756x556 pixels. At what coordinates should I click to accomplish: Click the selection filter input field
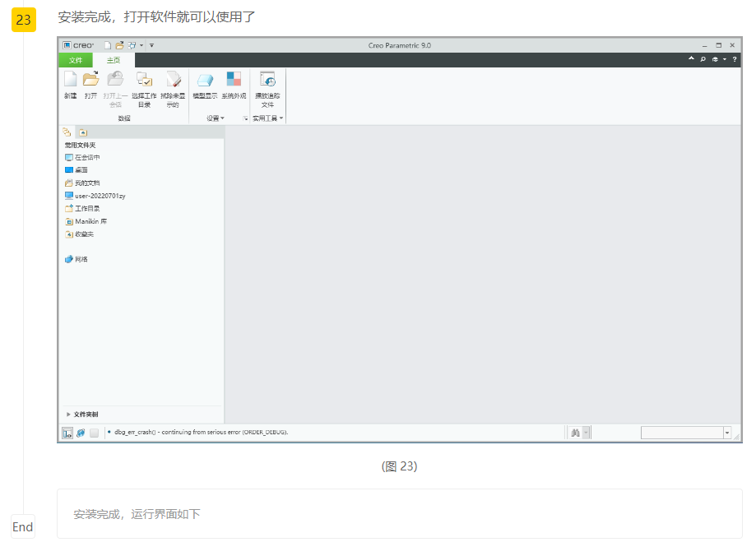point(682,433)
